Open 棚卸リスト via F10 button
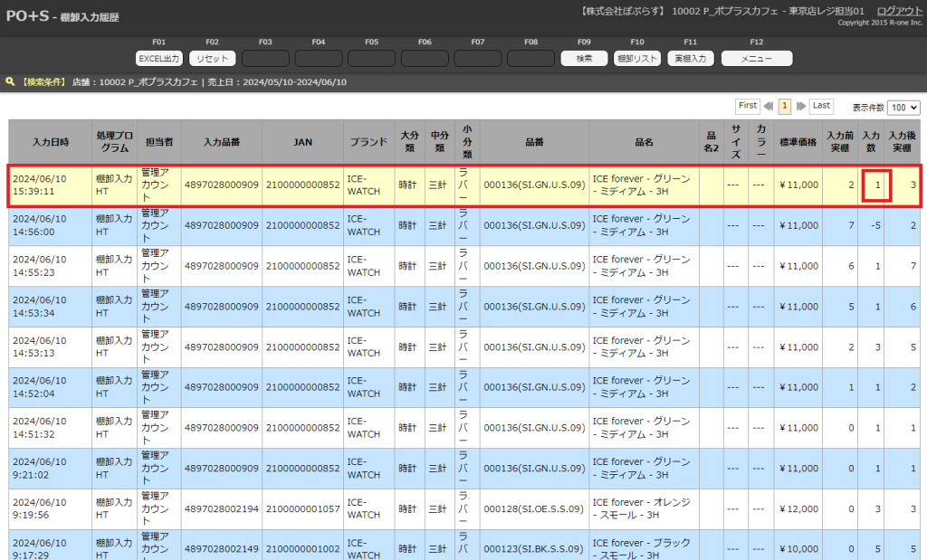927x560 pixels. click(x=637, y=58)
